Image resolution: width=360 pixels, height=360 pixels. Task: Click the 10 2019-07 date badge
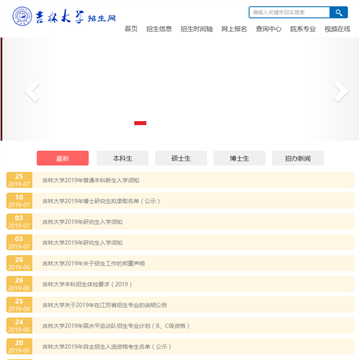(19, 201)
